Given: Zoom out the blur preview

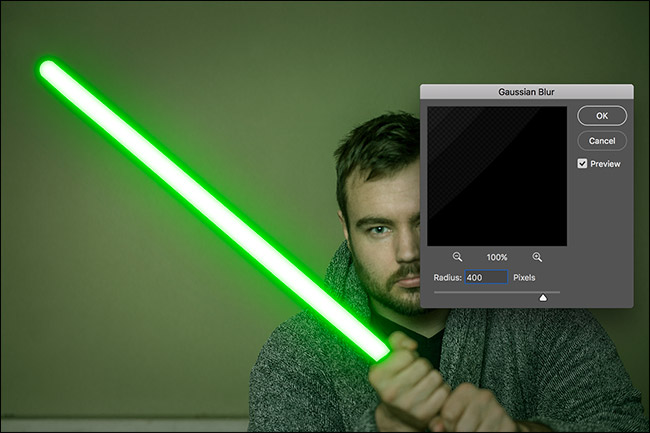Looking at the screenshot, I should pyautogui.click(x=457, y=257).
